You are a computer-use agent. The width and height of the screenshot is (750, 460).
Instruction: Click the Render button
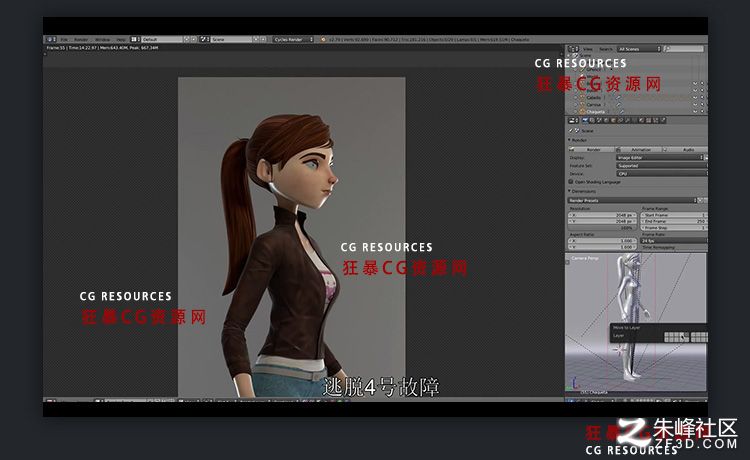point(591,150)
